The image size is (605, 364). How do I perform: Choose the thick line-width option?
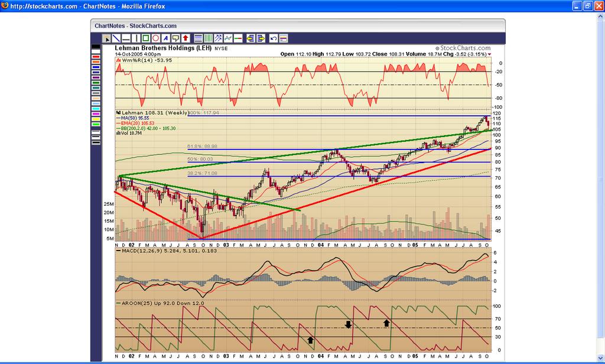point(96,143)
